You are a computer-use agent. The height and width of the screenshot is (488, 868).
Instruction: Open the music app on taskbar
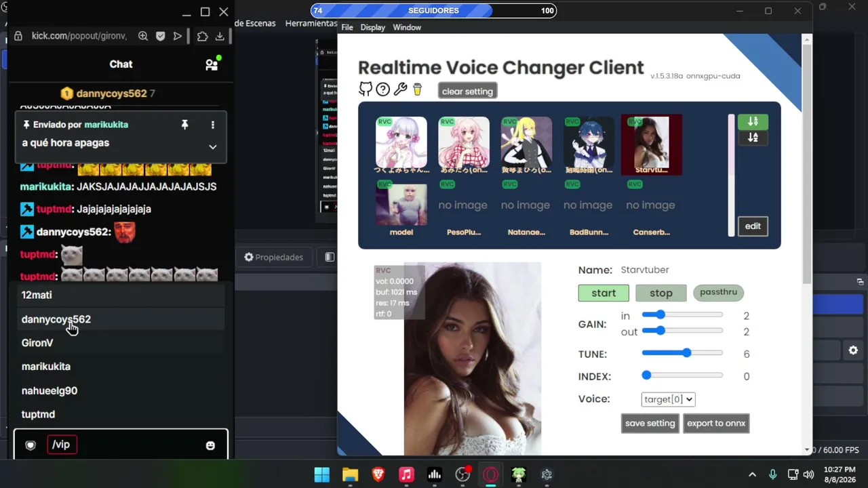[x=406, y=474]
